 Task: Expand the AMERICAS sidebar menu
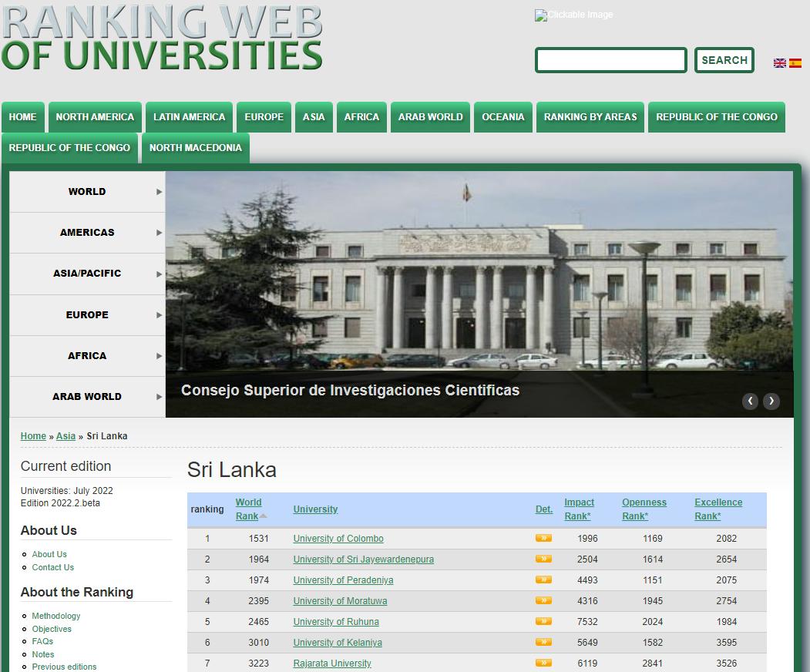tap(87, 233)
